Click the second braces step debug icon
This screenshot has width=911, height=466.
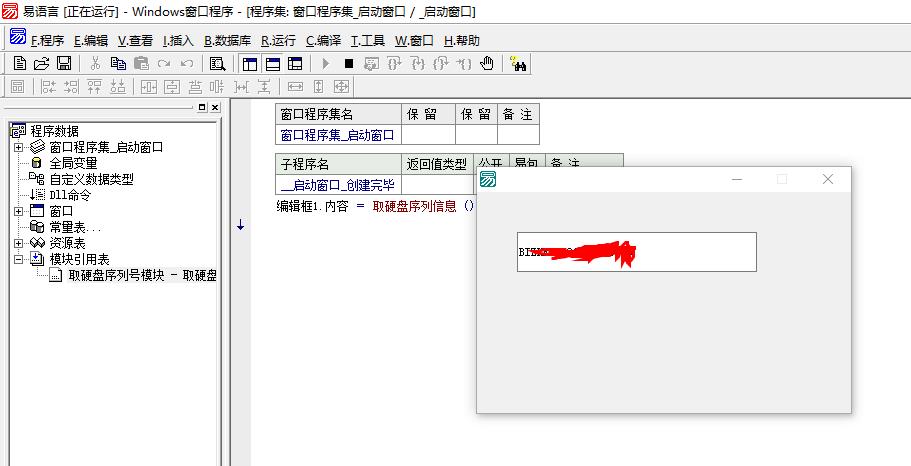pyautogui.click(x=417, y=64)
